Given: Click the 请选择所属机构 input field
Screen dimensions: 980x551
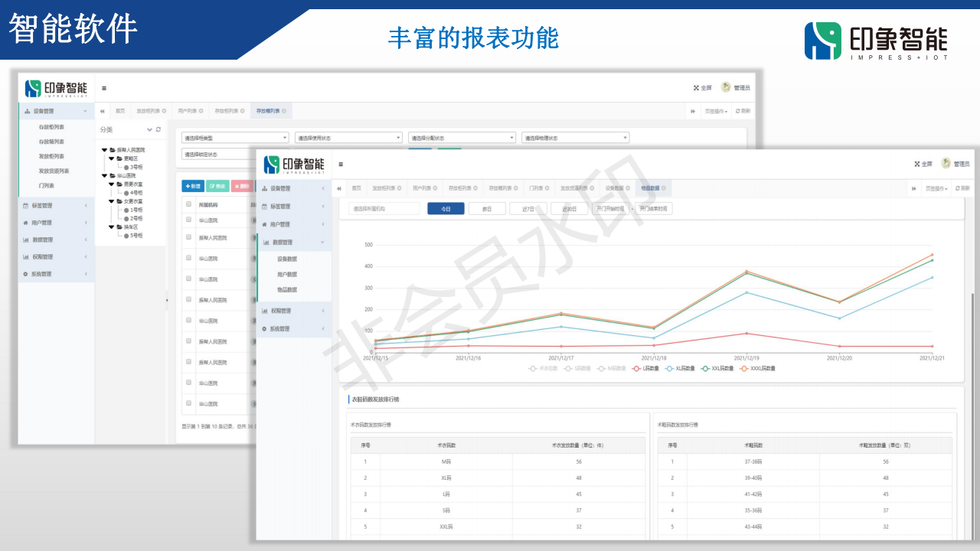Looking at the screenshot, I should [384, 208].
